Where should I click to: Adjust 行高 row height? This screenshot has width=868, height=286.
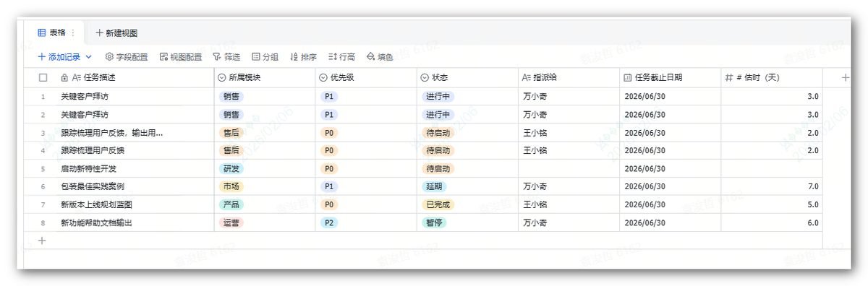(x=341, y=56)
